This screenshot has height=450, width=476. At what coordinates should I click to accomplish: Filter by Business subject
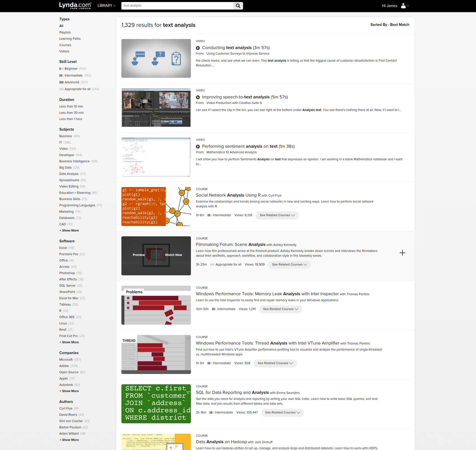[66, 136]
